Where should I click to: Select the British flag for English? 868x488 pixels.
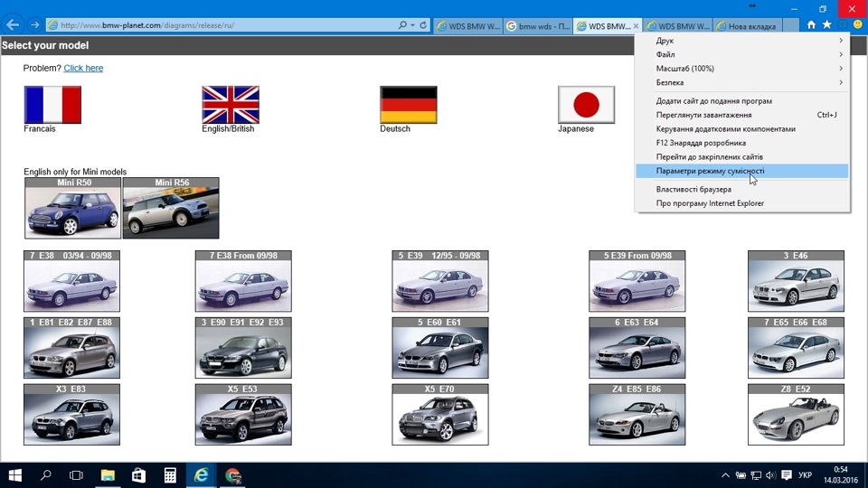[231, 105]
